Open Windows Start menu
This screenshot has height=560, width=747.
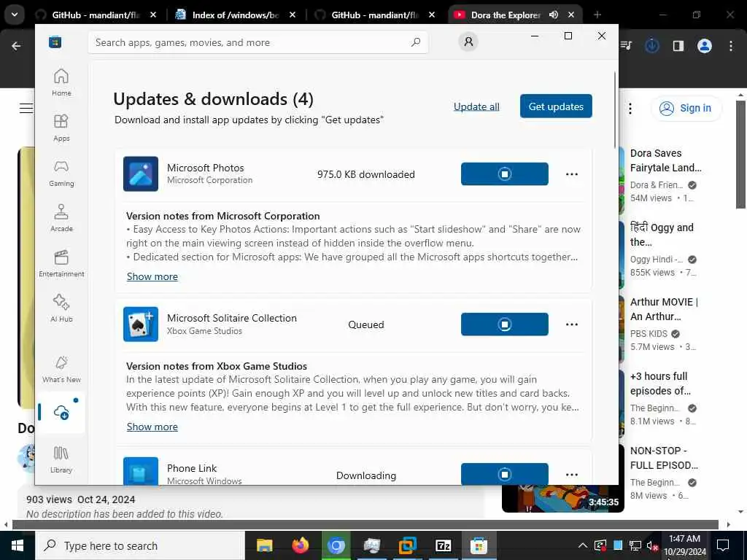pos(18,545)
